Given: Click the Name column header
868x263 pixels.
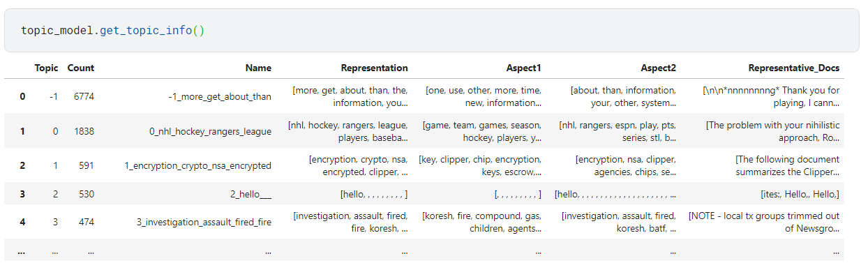Looking at the screenshot, I should (x=258, y=68).
